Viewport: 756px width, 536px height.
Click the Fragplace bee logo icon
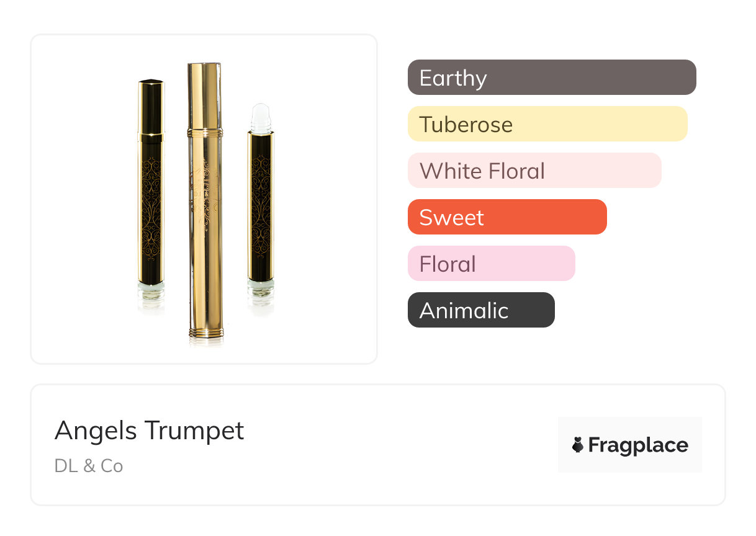pos(578,445)
